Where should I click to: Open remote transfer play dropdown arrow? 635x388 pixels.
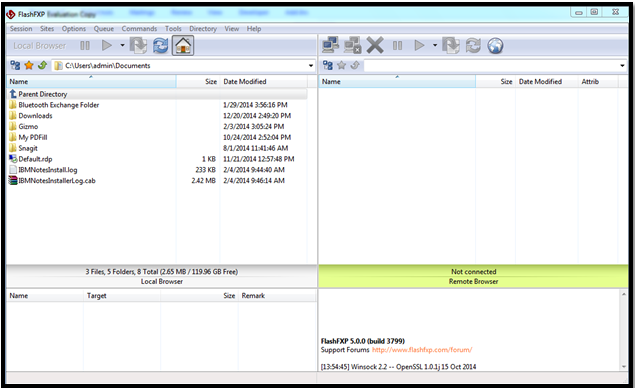click(x=435, y=45)
